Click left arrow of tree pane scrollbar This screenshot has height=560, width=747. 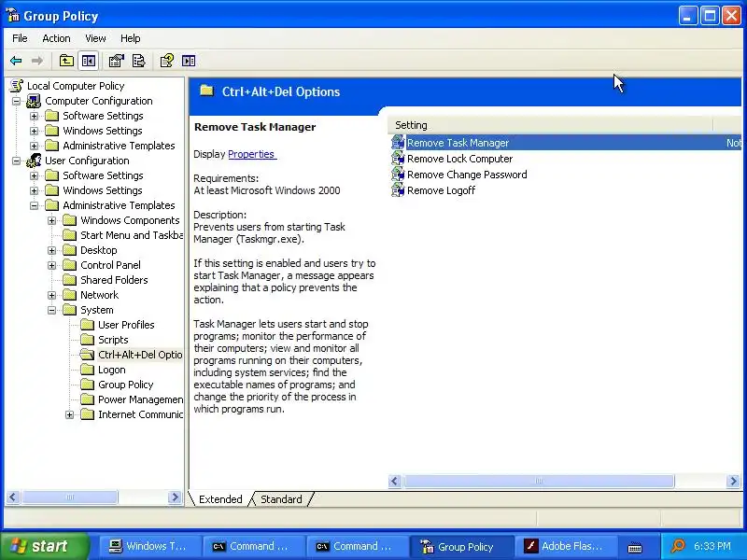[x=13, y=497]
